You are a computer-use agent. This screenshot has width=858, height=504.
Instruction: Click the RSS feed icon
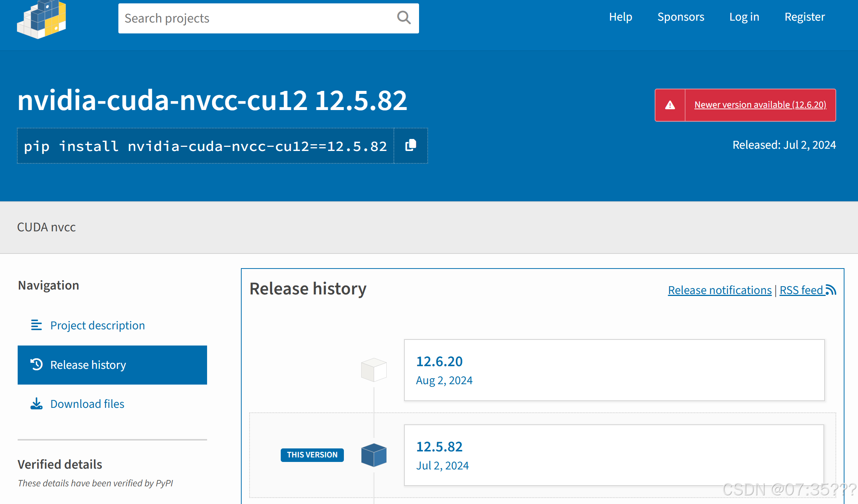pos(831,290)
